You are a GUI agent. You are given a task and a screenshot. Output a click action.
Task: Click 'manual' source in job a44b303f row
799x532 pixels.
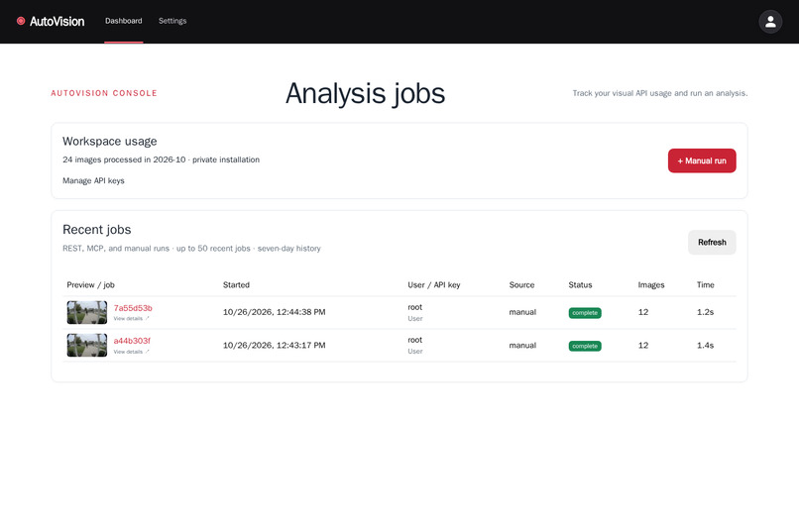coord(522,345)
